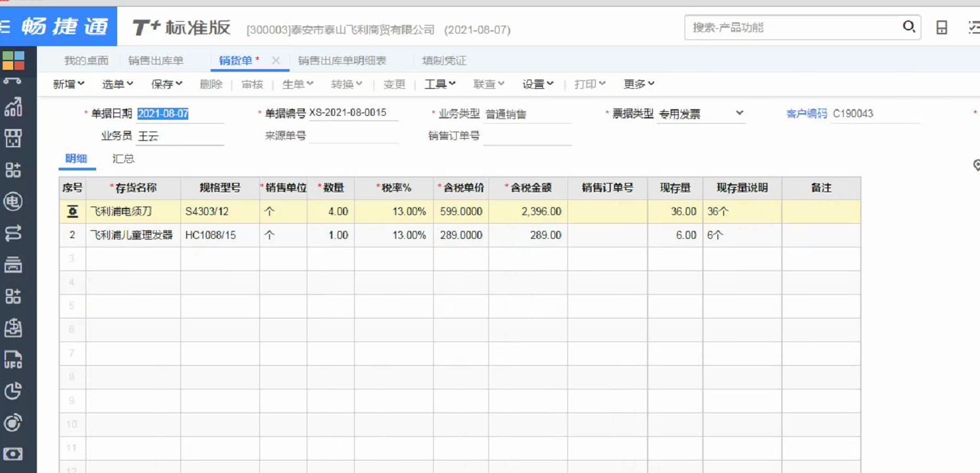Viewport: 980px width, 473px height.
Task: Open the stacked card sidebar icon
Action: [x=13, y=264]
